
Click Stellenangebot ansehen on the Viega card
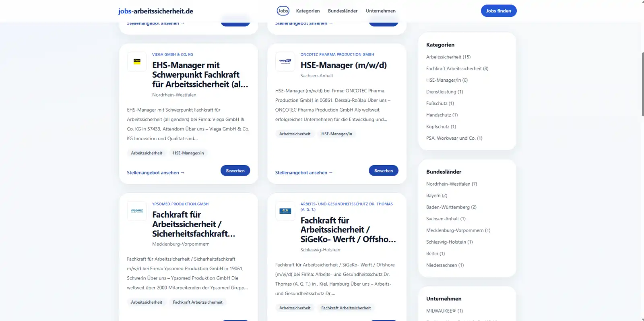click(x=156, y=173)
